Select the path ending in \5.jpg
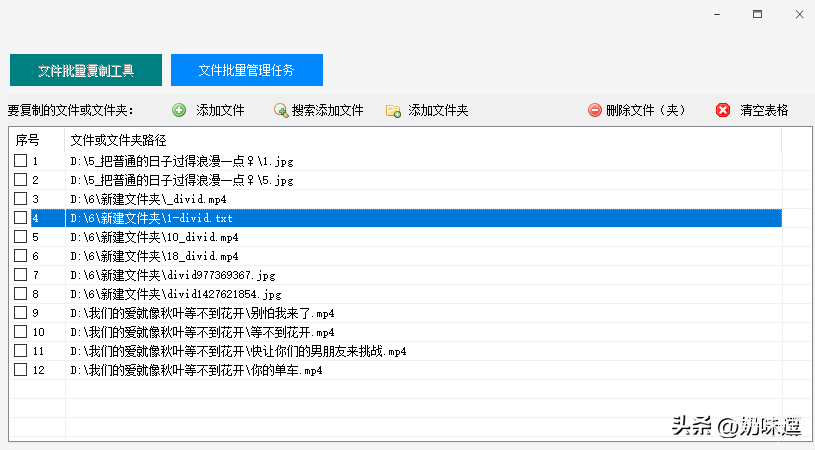 [x=182, y=180]
